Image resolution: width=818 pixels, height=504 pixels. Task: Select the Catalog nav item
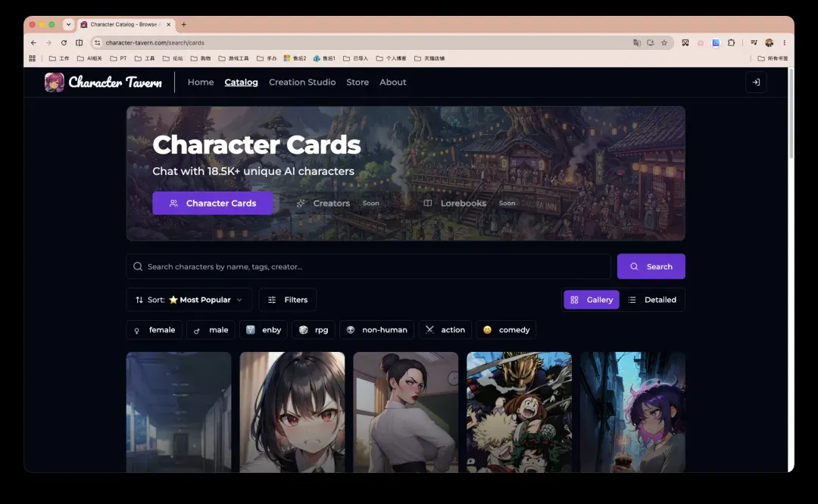(241, 82)
